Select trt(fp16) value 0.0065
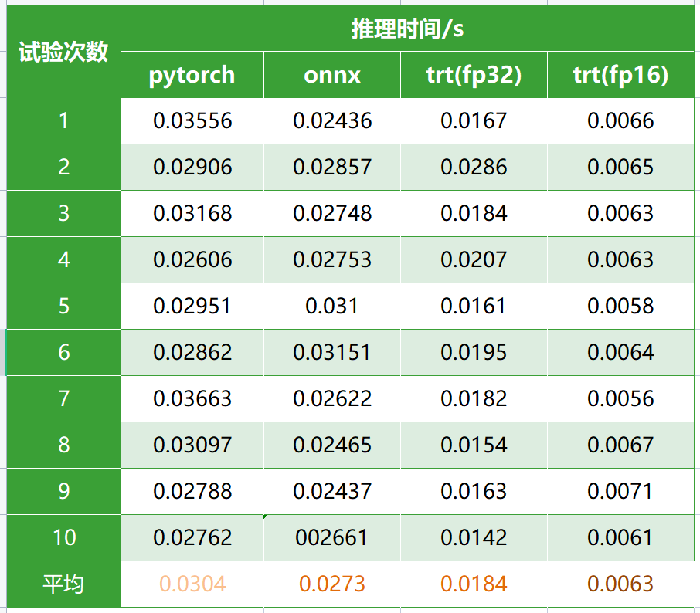This screenshot has height=613, width=700. (620, 168)
